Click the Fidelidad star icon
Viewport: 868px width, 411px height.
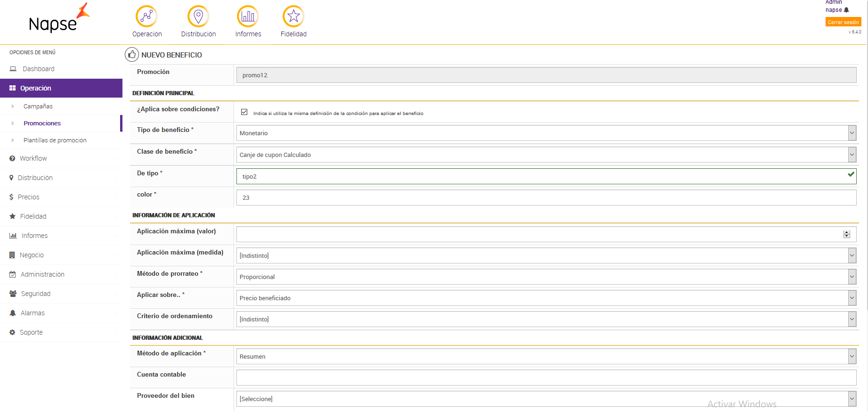click(293, 16)
